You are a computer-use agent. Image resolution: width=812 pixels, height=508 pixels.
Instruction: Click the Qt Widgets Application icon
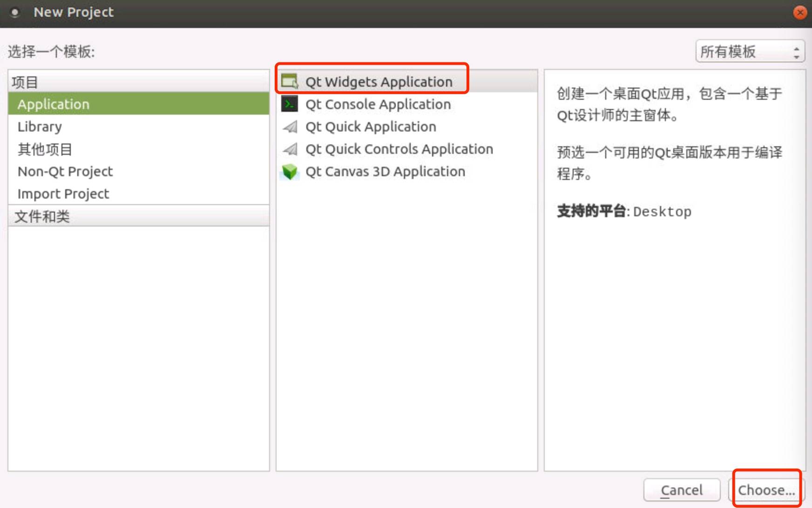tap(290, 82)
